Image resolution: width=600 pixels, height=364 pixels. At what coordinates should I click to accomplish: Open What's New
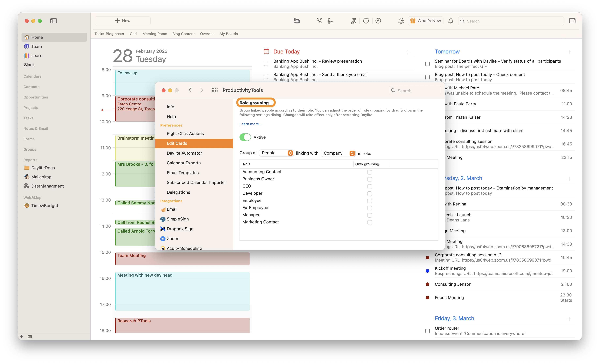(x=426, y=21)
